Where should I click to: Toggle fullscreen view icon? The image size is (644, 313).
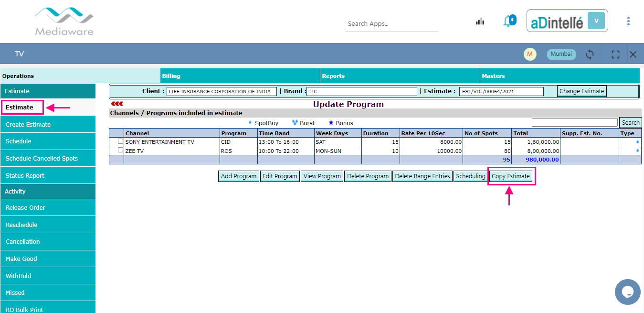click(x=615, y=54)
